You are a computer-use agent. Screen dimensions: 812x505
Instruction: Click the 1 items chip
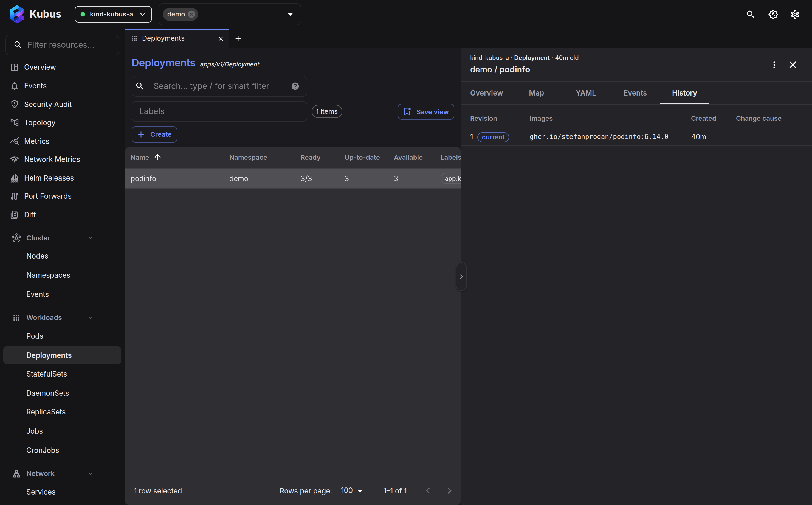[327, 111]
